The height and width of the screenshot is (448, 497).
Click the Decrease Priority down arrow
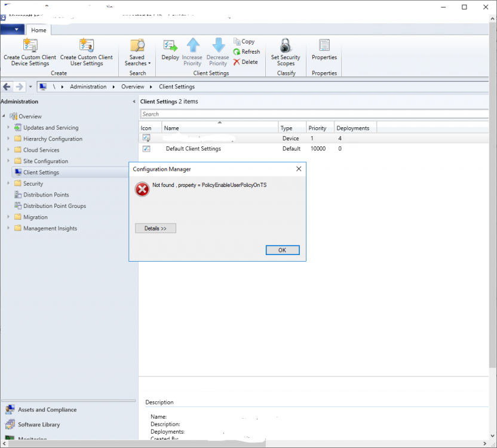pyautogui.click(x=219, y=45)
